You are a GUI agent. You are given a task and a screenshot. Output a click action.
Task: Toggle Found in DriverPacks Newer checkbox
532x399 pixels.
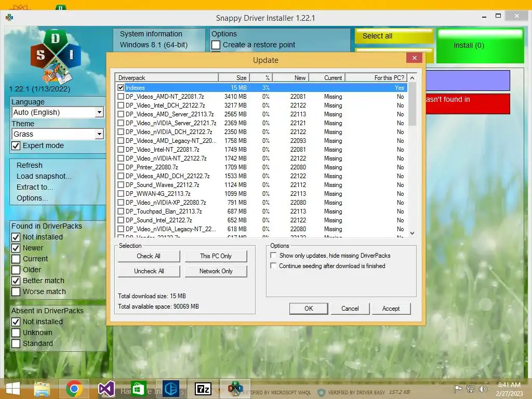tap(16, 248)
